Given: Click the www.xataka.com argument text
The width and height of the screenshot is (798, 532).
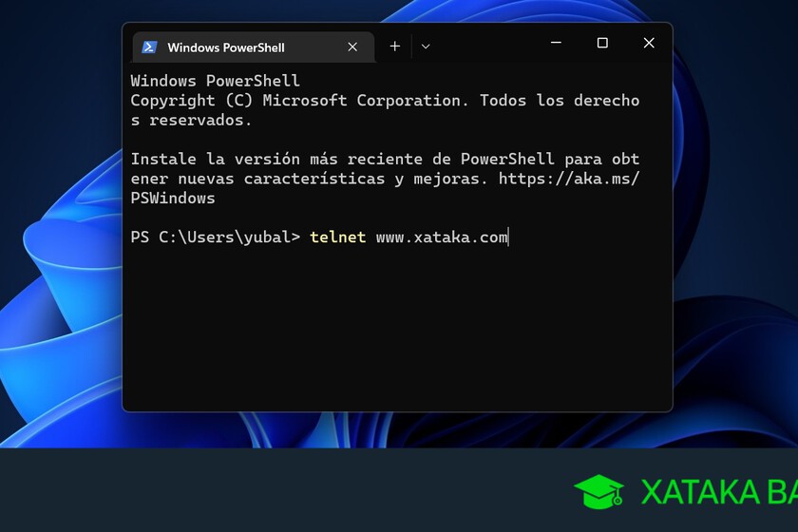Looking at the screenshot, I should [x=442, y=237].
